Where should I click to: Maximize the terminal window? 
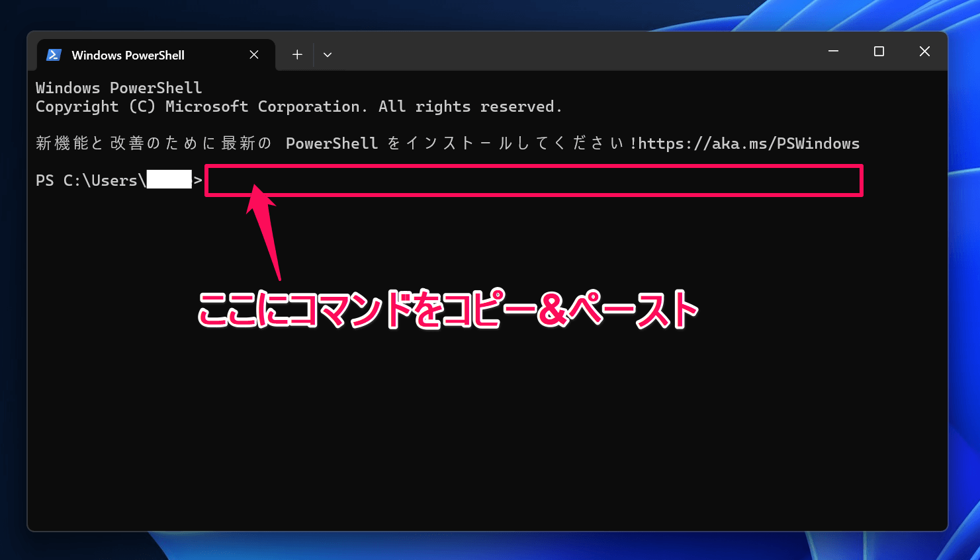(x=879, y=51)
